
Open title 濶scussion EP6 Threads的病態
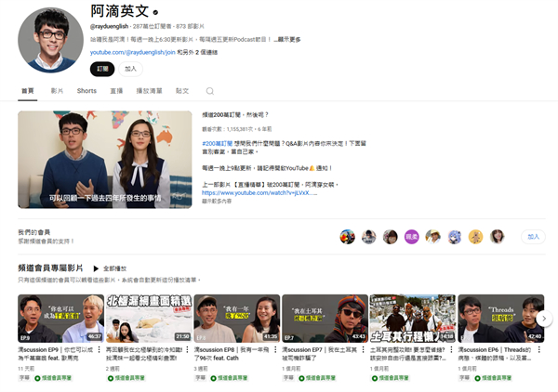click(496, 354)
